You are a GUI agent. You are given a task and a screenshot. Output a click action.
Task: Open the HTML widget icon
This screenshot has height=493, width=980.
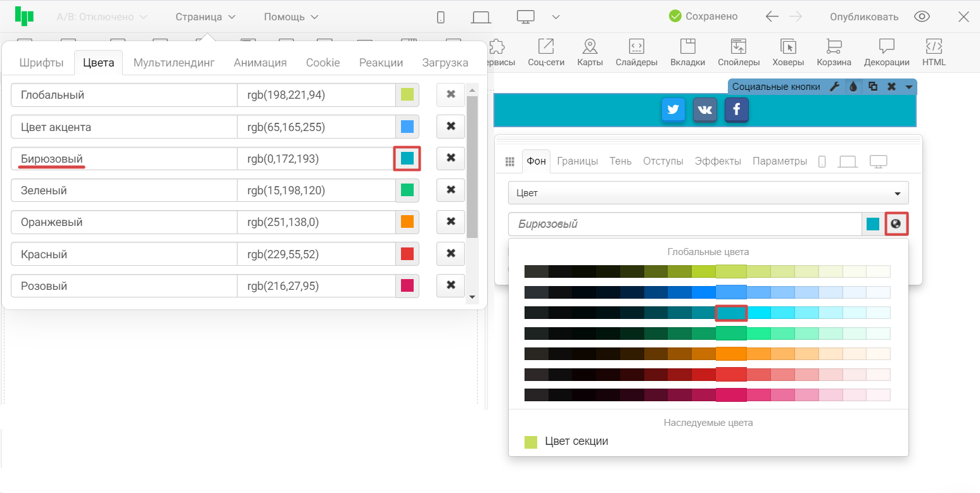coord(933,53)
